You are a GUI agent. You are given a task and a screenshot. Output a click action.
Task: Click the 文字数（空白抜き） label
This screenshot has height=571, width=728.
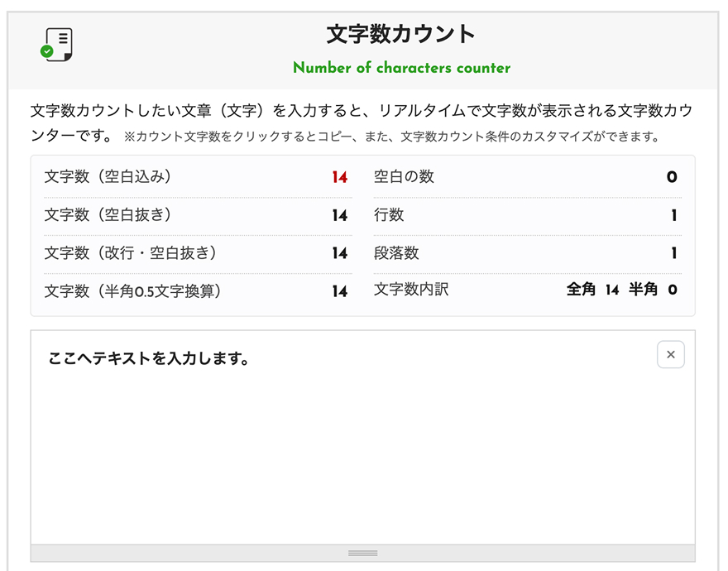click(108, 214)
